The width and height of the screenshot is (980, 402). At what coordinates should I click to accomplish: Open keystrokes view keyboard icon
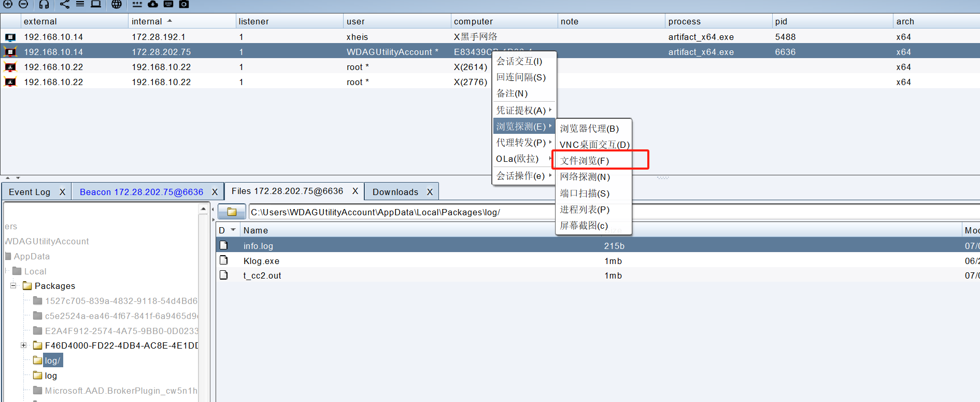tap(168, 4)
